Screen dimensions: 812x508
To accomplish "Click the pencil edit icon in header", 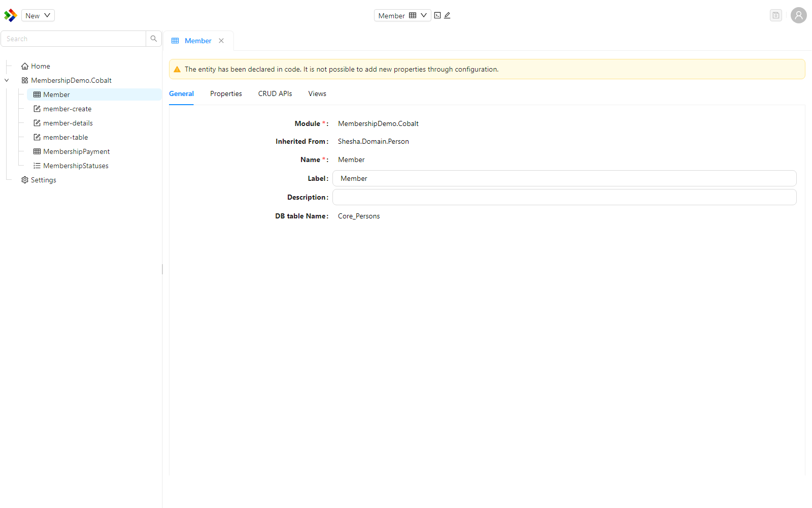I will click(x=447, y=15).
